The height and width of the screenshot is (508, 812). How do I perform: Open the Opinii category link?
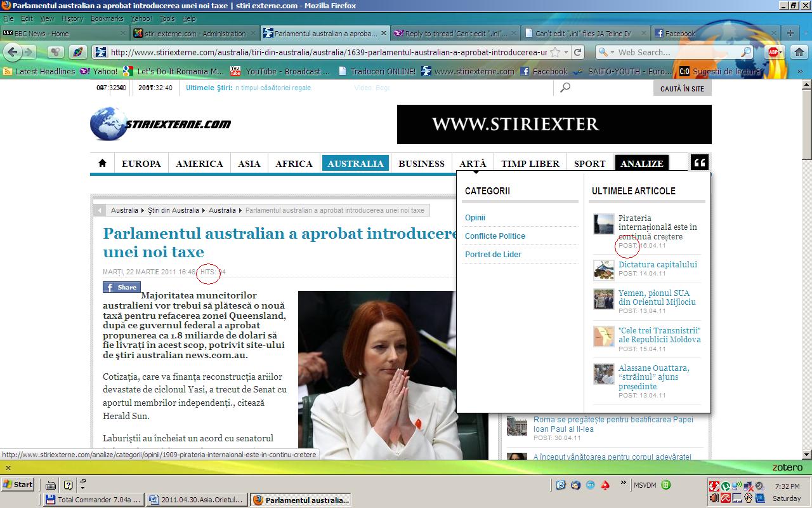(475, 218)
